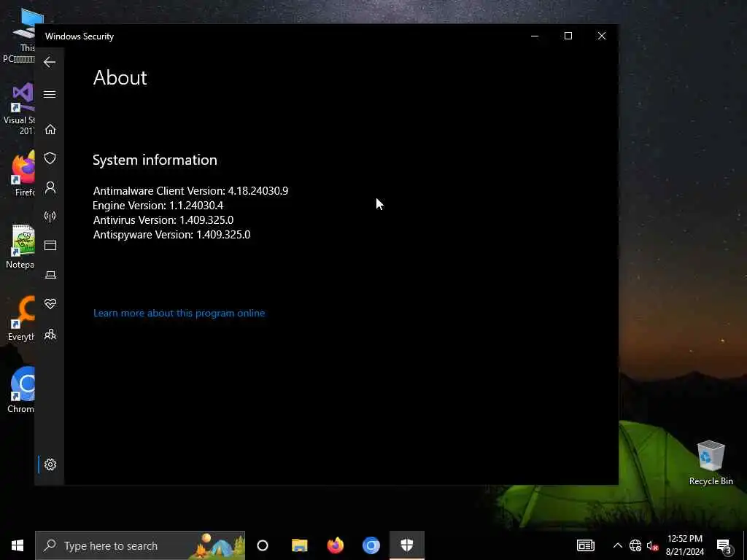Open Device performance & health heart icon
The width and height of the screenshot is (747, 560).
pyautogui.click(x=50, y=304)
